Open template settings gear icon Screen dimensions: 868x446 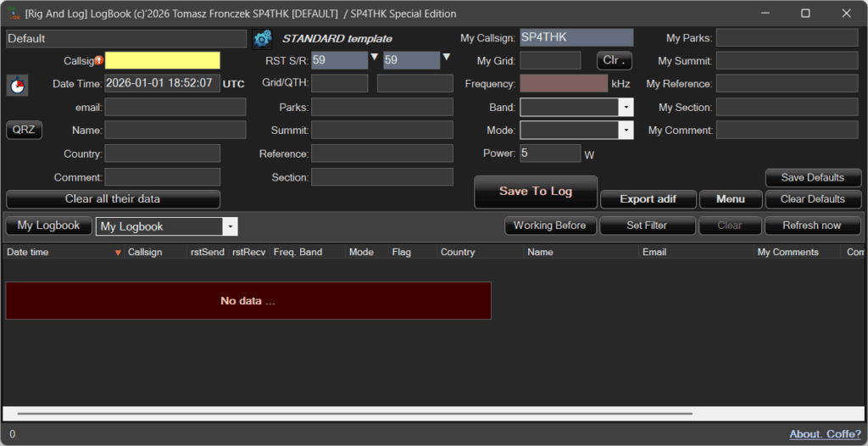click(x=262, y=39)
